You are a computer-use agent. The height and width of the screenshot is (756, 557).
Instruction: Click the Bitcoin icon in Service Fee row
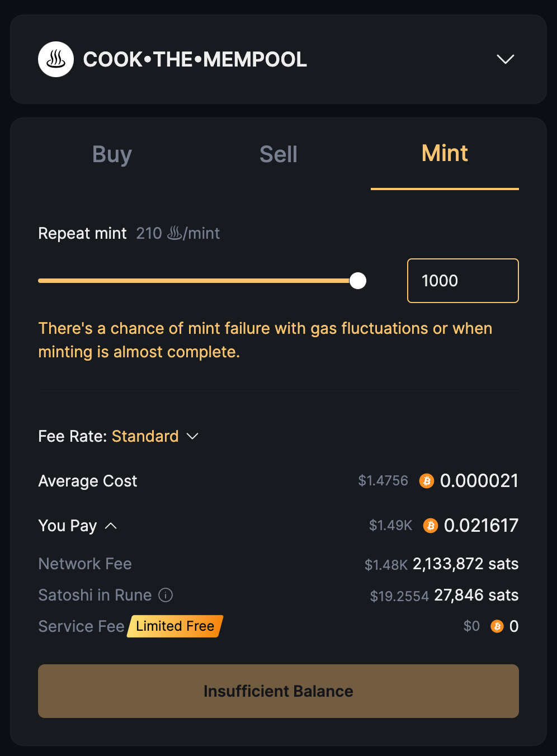click(x=497, y=626)
